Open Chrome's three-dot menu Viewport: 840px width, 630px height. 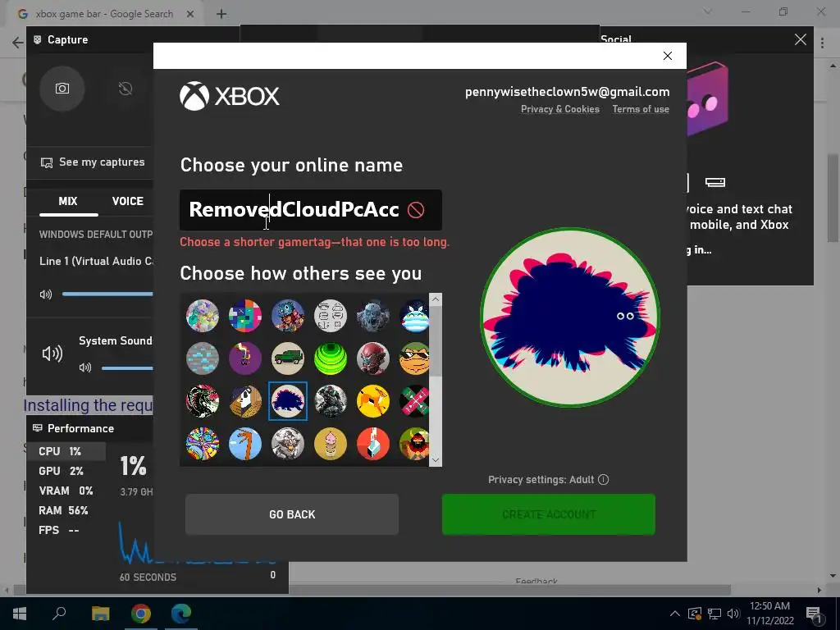[x=822, y=43]
